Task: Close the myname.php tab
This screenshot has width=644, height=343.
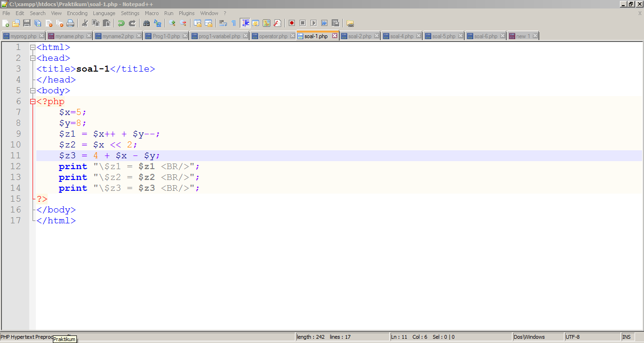Action: [89, 36]
